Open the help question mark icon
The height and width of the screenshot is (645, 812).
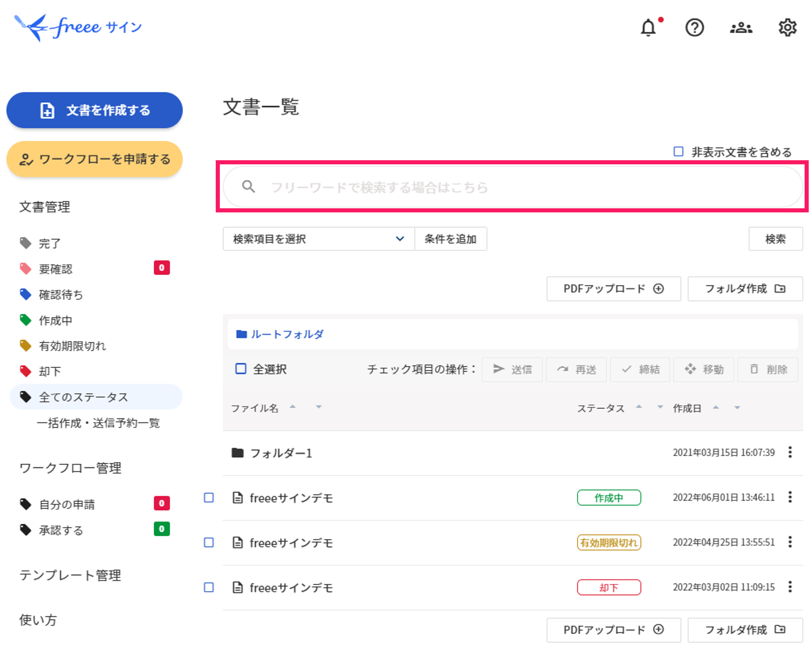tap(694, 28)
